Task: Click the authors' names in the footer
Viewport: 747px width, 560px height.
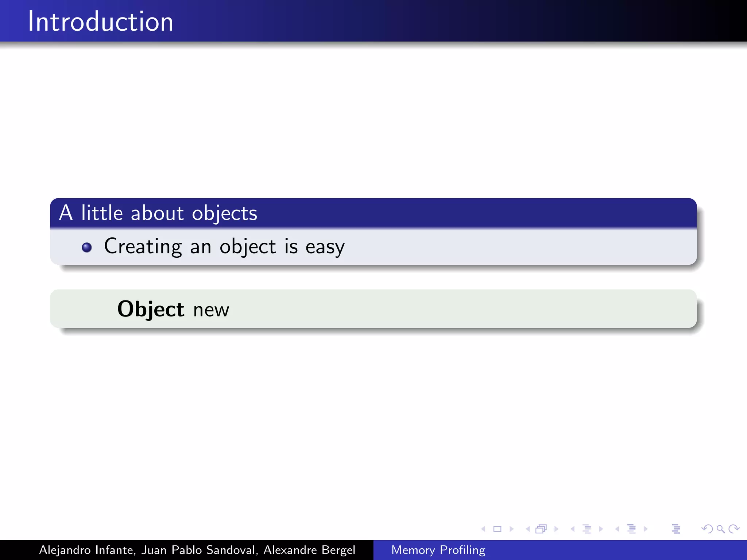Action: click(197, 550)
